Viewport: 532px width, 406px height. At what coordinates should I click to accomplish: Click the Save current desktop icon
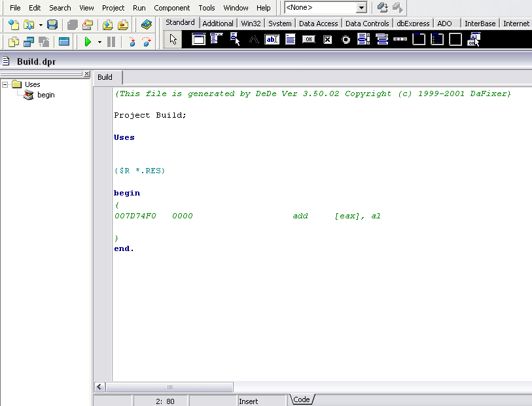(382, 7)
